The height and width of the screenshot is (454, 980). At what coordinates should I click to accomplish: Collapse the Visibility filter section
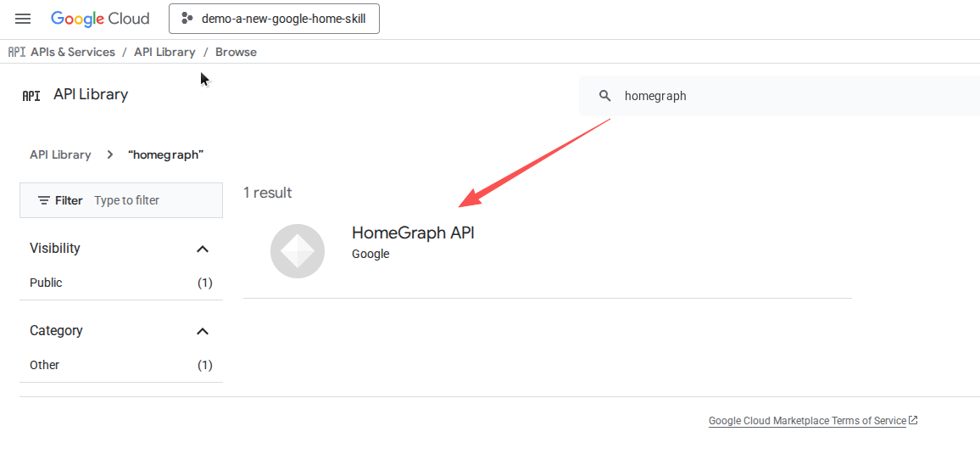pyautogui.click(x=202, y=249)
